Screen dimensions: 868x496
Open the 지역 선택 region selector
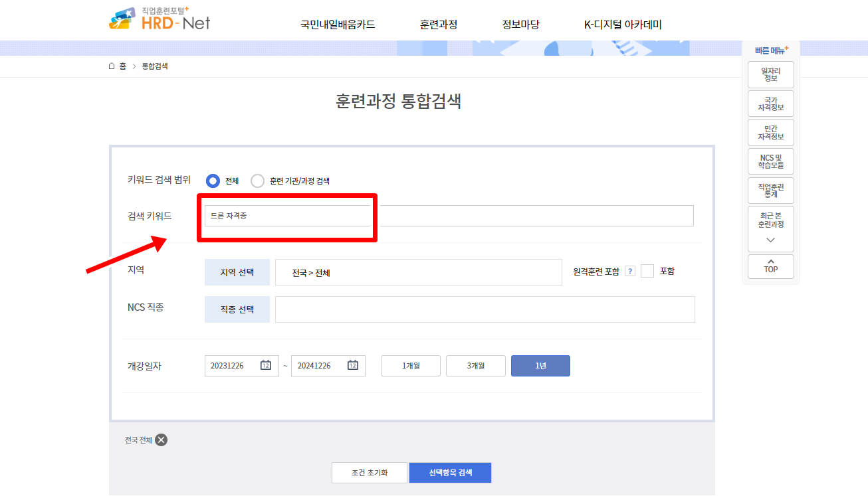click(237, 272)
